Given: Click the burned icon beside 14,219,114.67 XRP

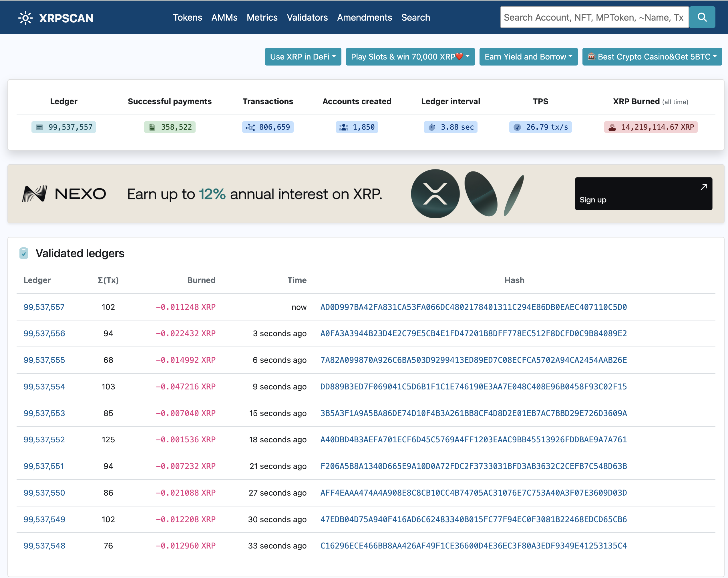Looking at the screenshot, I should 612,127.
